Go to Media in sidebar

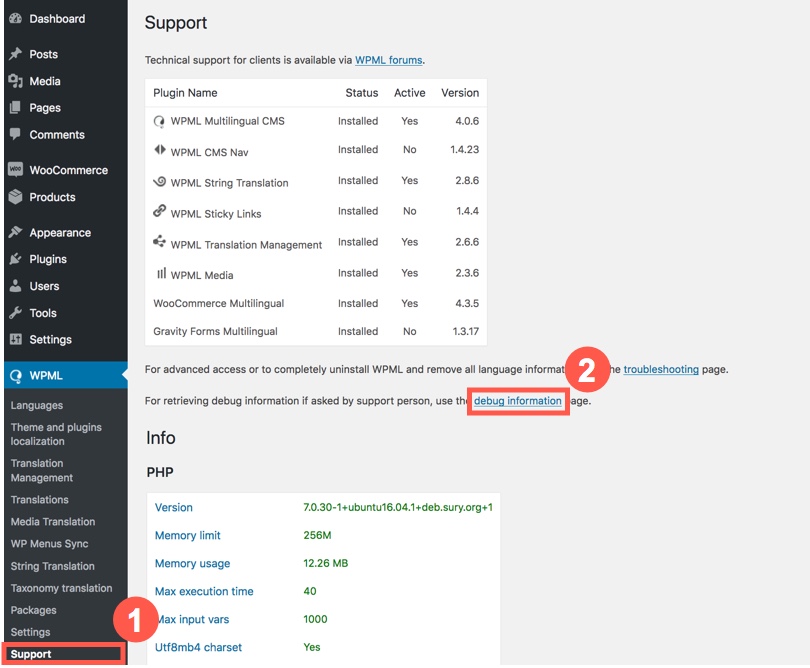pyautogui.click(x=45, y=81)
